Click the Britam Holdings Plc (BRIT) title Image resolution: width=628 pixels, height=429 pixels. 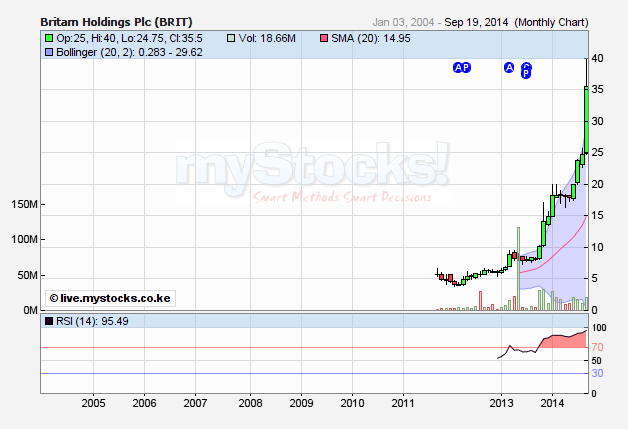click(x=116, y=20)
